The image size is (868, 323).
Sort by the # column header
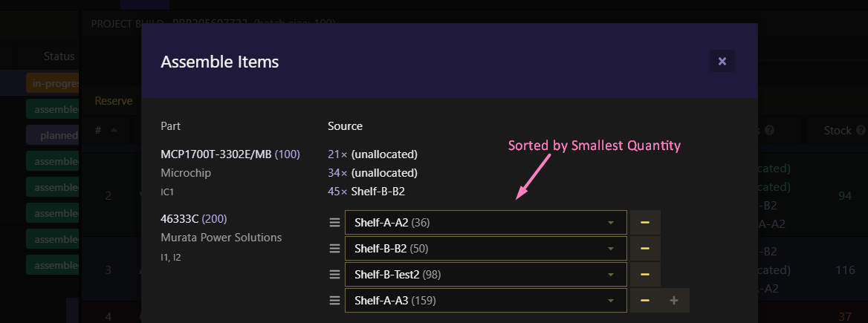click(98, 131)
